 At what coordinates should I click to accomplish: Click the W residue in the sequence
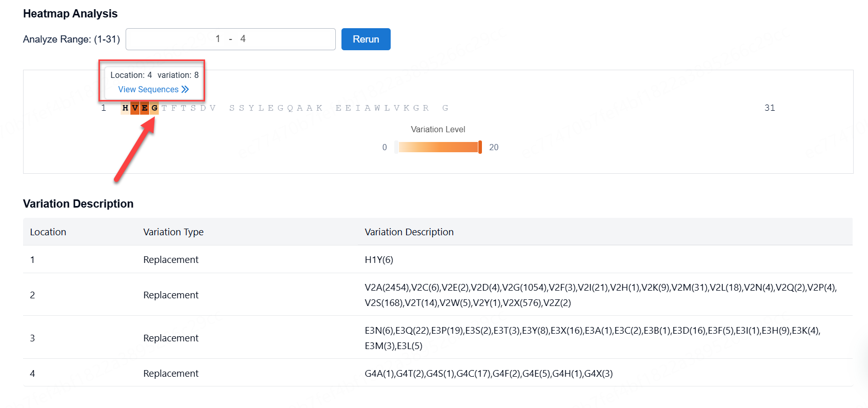coord(377,108)
